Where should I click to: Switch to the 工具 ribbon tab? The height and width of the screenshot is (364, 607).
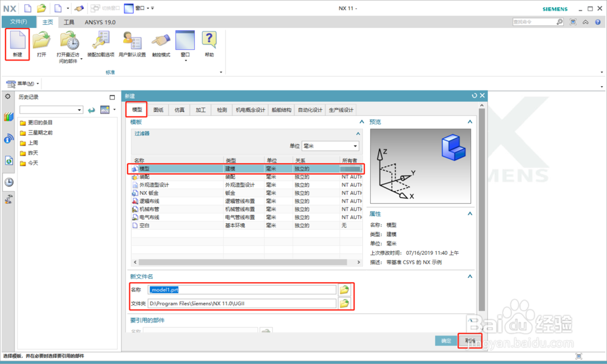(69, 22)
